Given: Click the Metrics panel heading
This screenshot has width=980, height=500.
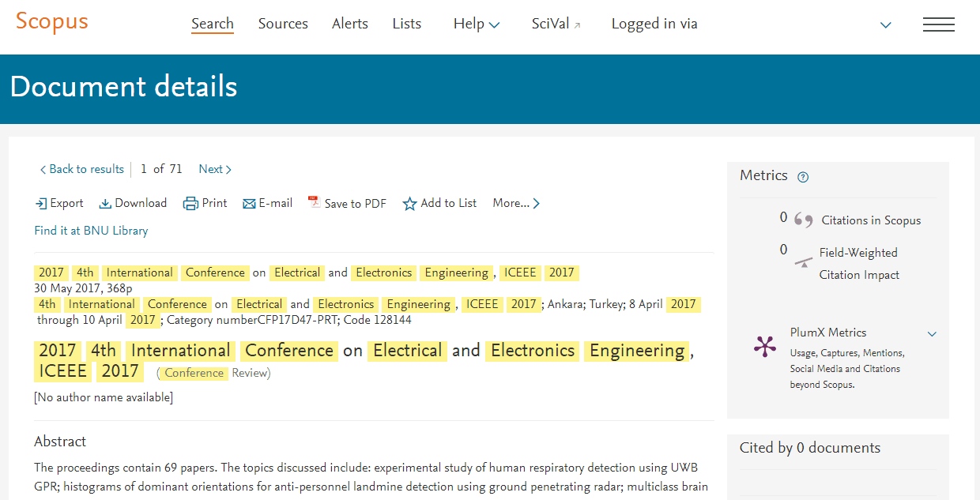Looking at the screenshot, I should click(763, 175).
